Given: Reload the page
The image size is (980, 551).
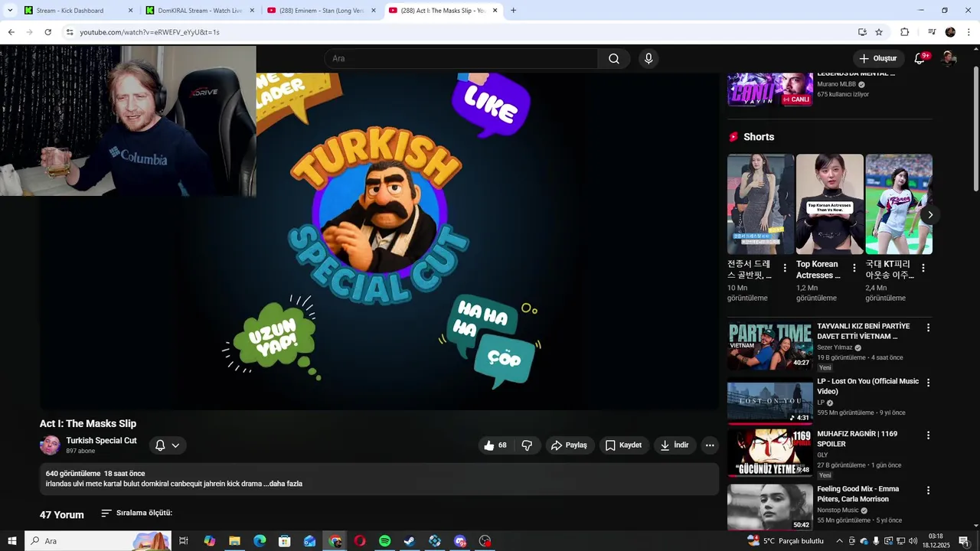Looking at the screenshot, I should click(x=47, y=32).
